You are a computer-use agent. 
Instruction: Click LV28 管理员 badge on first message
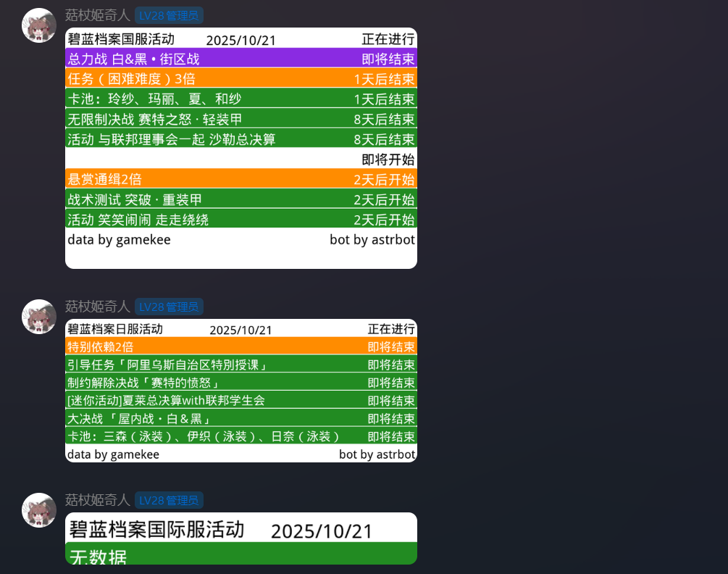[x=169, y=15]
